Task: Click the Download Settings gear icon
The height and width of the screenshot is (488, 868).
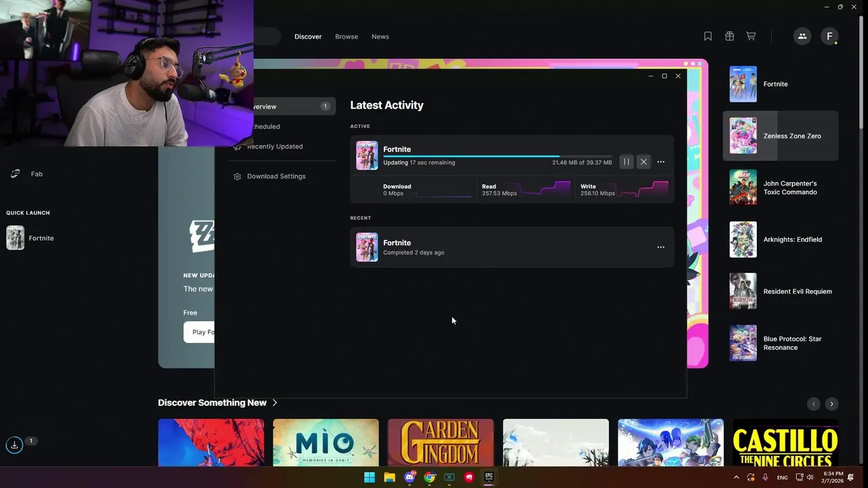Action: [x=237, y=176]
